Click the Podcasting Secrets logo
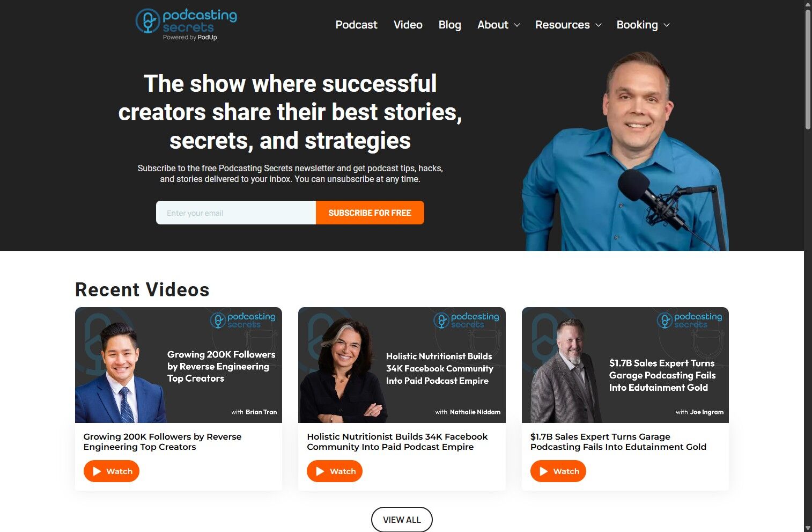Image resolution: width=812 pixels, height=532 pixels. [x=186, y=24]
